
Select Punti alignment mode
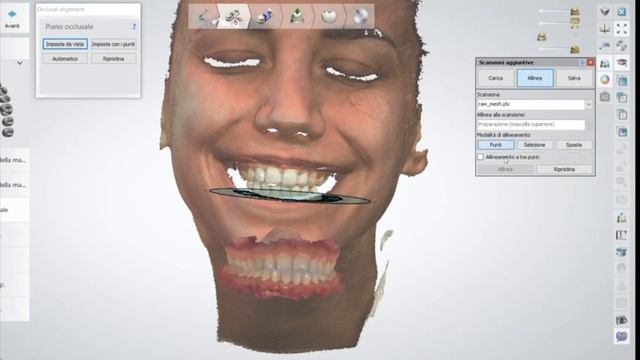[x=496, y=145]
